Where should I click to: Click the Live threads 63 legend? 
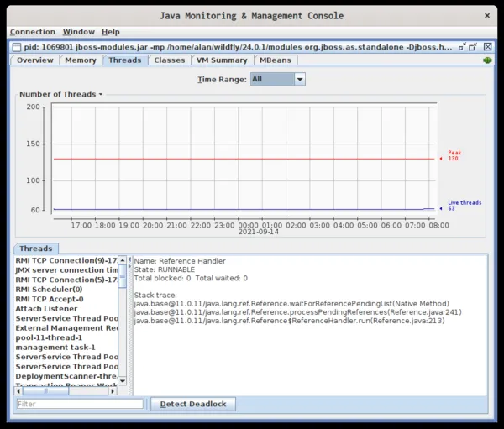pyautogui.click(x=465, y=206)
